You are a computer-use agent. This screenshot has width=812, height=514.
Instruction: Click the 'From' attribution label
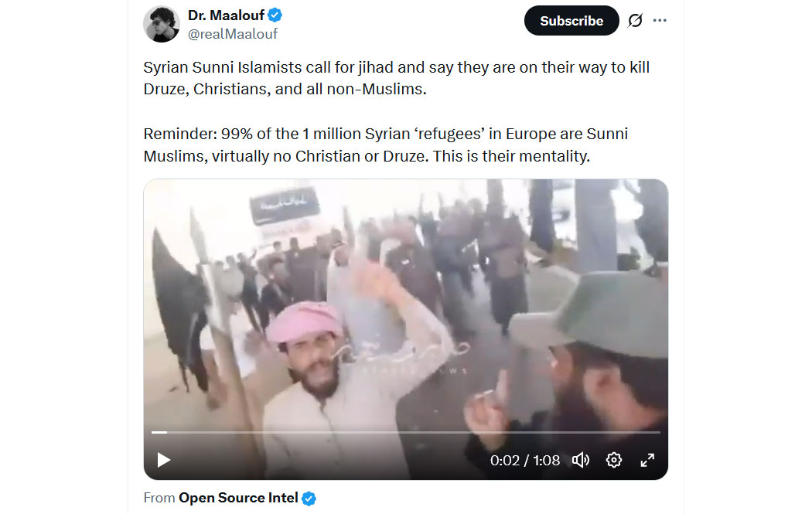[x=159, y=498]
